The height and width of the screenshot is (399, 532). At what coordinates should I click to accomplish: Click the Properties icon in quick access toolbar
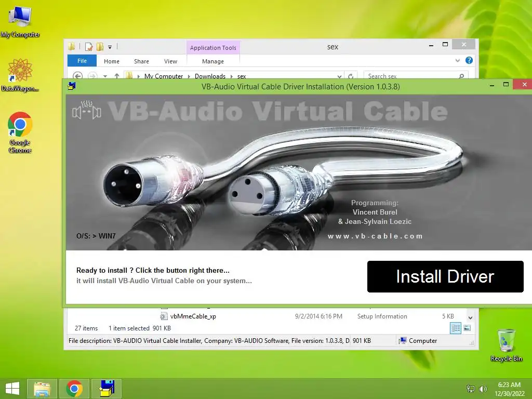point(89,46)
